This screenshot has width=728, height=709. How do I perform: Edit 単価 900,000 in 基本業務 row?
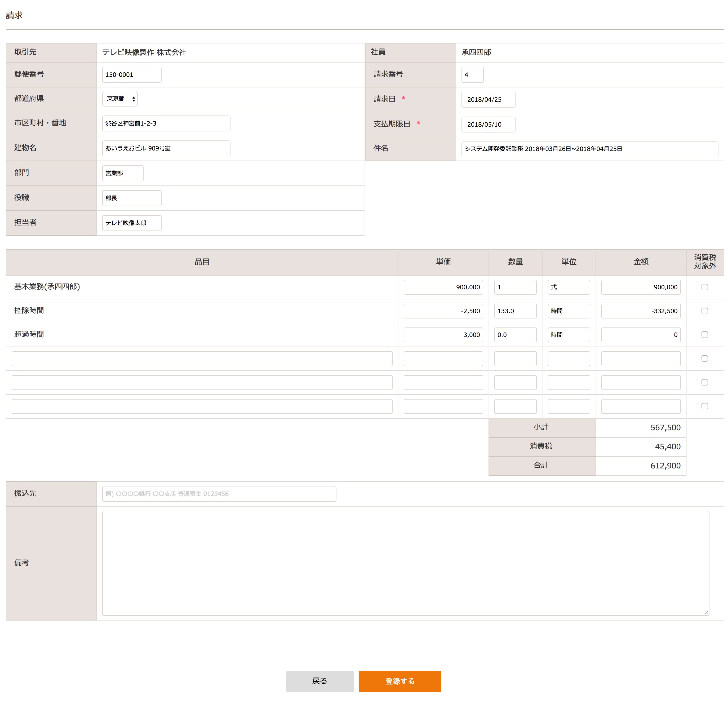pos(443,287)
